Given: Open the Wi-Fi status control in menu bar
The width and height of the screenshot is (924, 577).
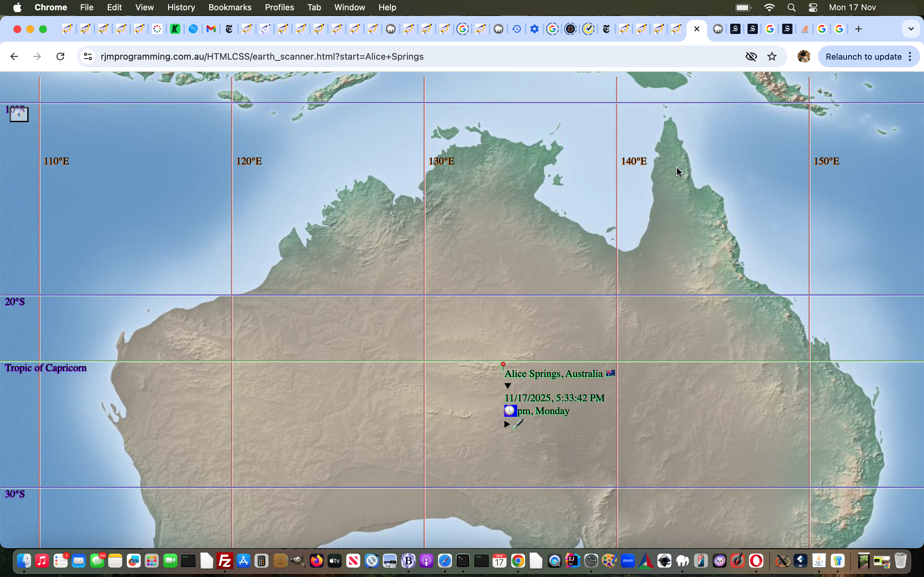Looking at the screenshot, I should pos(769,7).
